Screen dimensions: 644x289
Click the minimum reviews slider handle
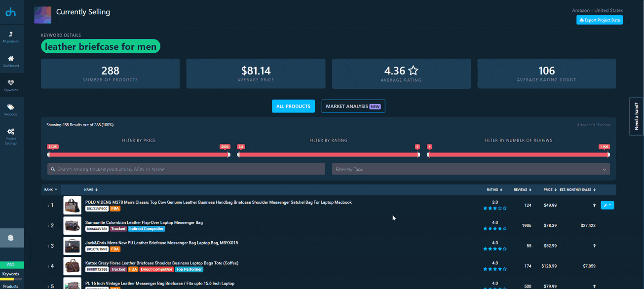428,155
